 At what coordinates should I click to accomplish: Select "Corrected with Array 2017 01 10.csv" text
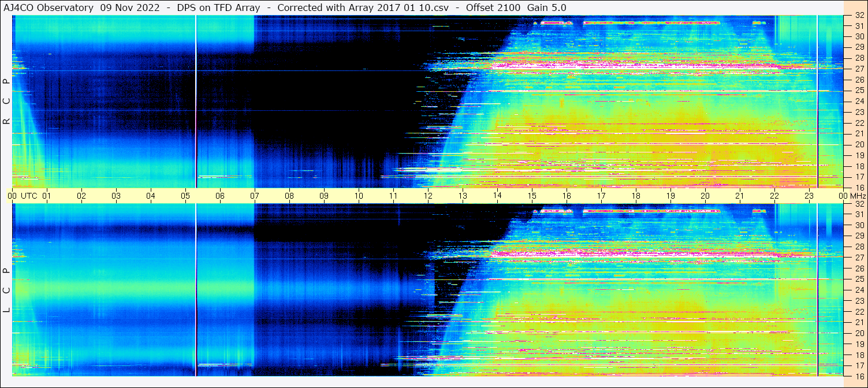click(363, 8)
